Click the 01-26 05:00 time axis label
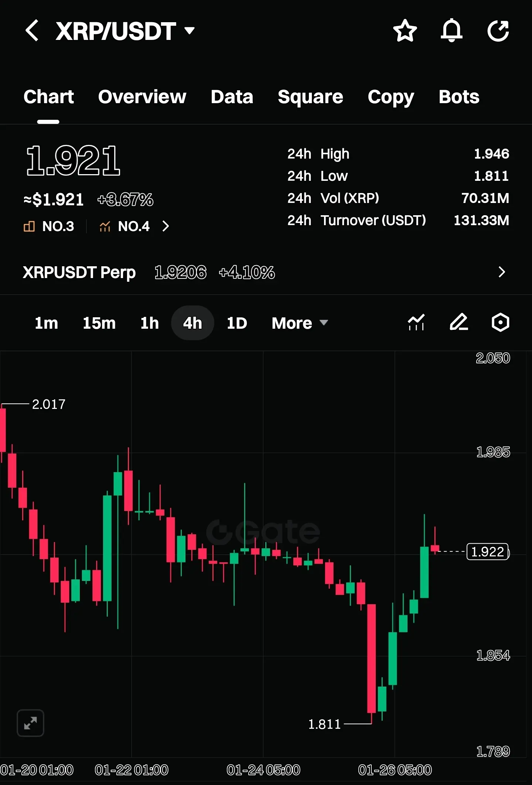This screenshot has width=532, height=785. click(395, 770)
